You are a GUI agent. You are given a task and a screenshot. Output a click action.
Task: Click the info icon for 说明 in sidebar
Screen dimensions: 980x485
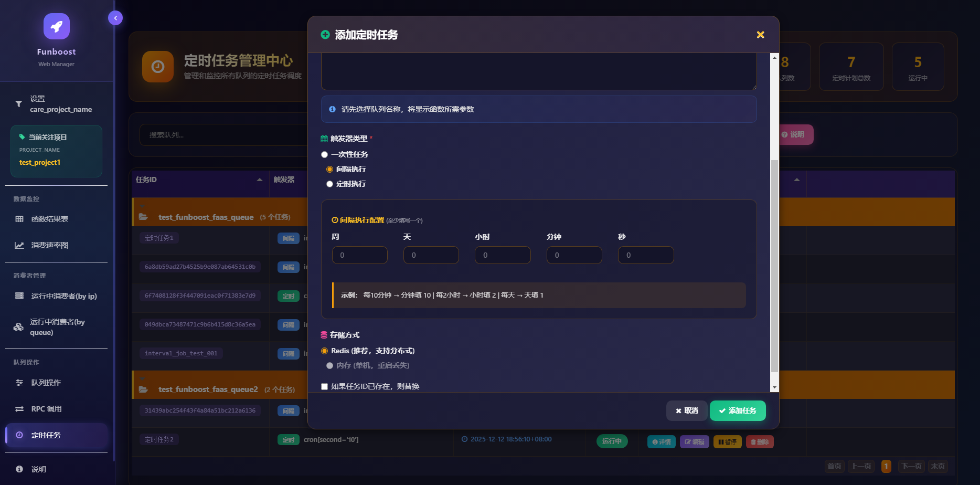(19, 469)
